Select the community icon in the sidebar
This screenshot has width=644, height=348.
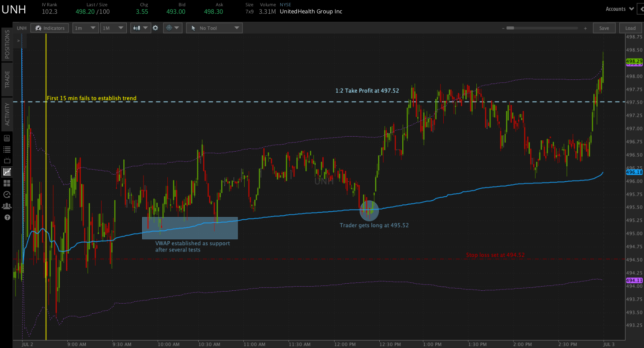(7, 206)
